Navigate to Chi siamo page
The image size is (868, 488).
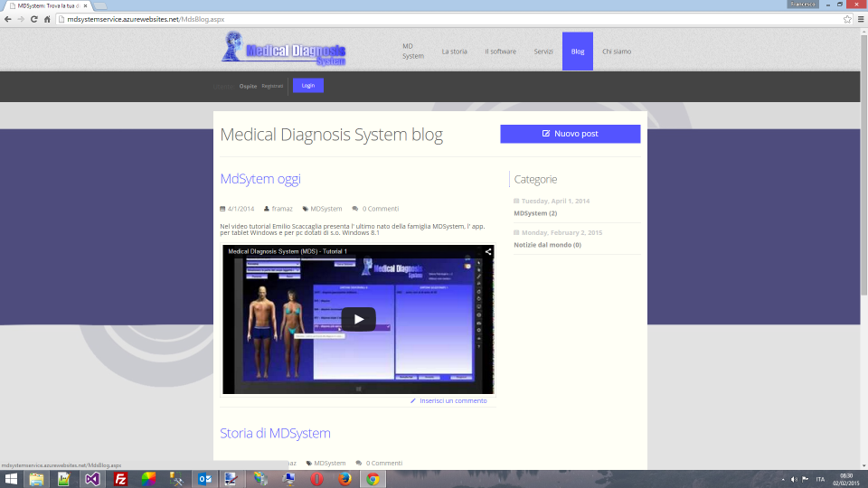click(617, 52)
